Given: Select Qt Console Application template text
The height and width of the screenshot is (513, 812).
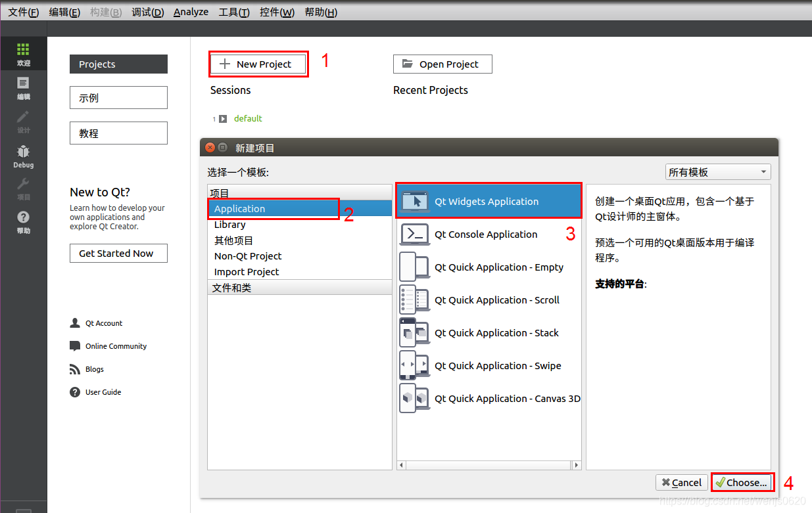Looking at the screenshot, I should (x=486, y=234).
